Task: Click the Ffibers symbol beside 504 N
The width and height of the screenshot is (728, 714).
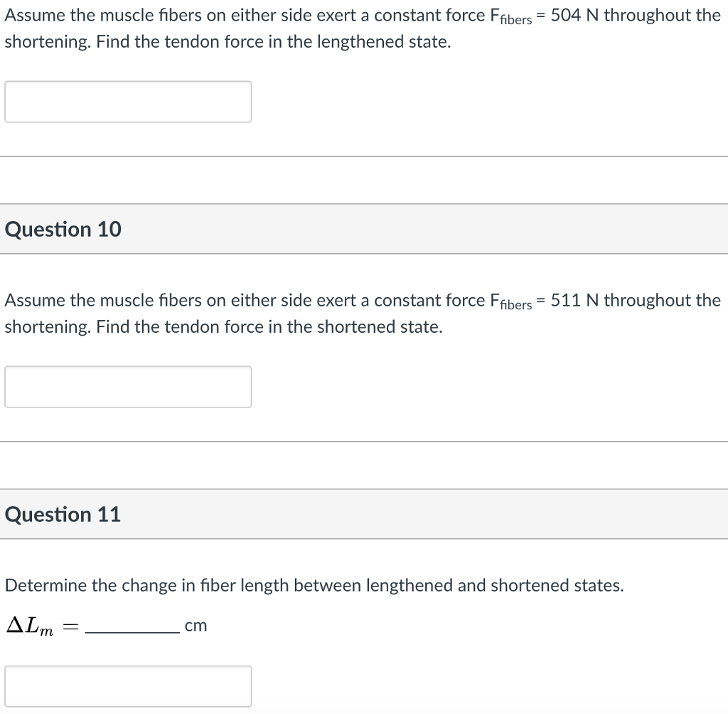Action: (x=510, y=17)
